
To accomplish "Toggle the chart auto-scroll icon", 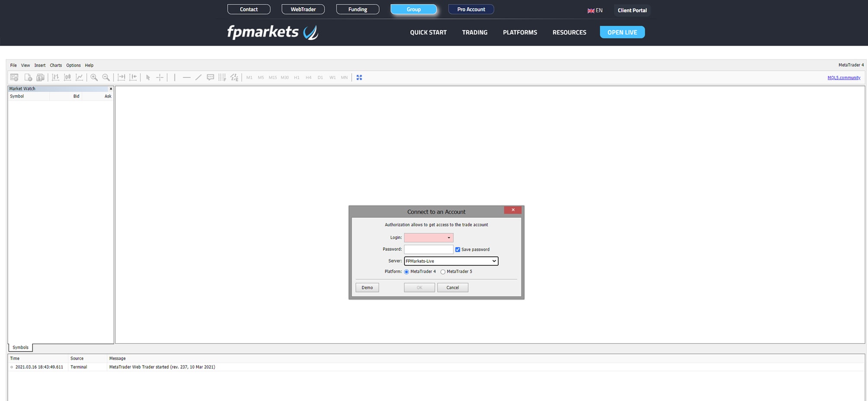I will coord(121,77).
